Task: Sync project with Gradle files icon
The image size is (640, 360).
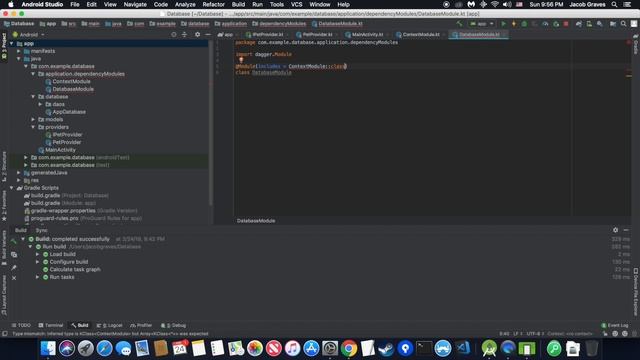Action: (578, 24)
